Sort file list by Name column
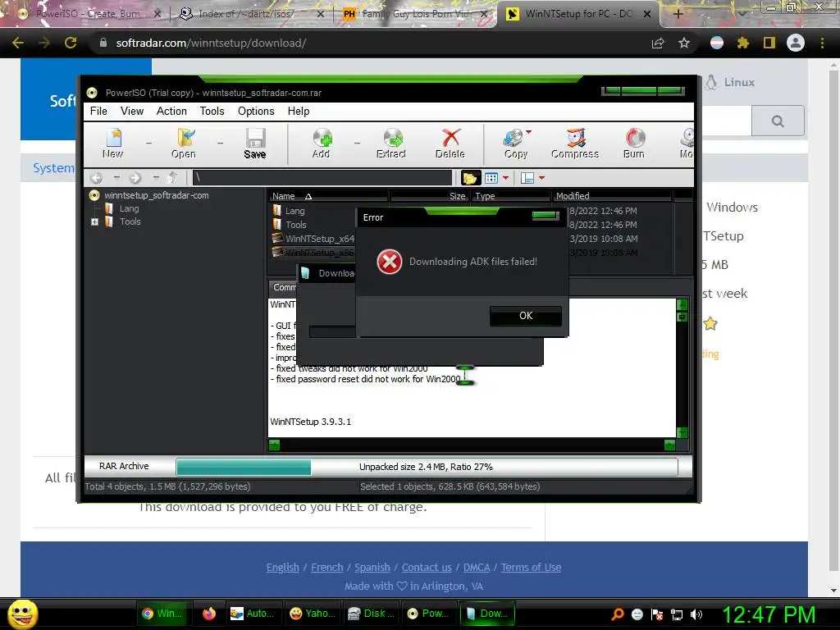This screenshot has width=840, height=630. click(x=328, y=196)
